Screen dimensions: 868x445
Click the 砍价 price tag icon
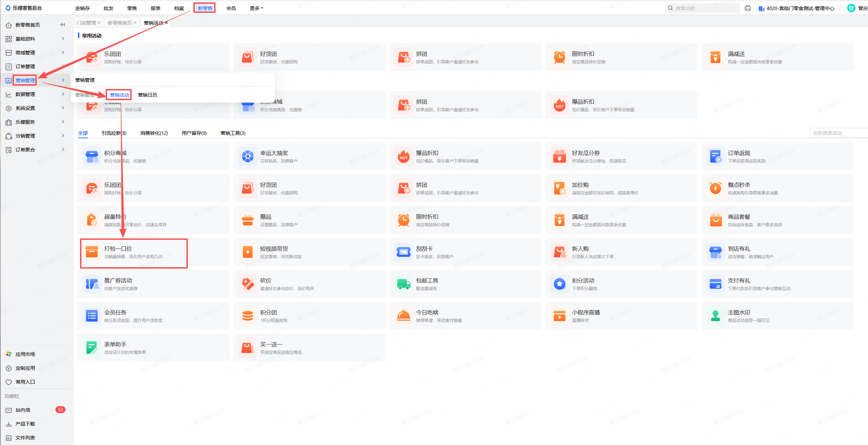[x=247, y=284]
